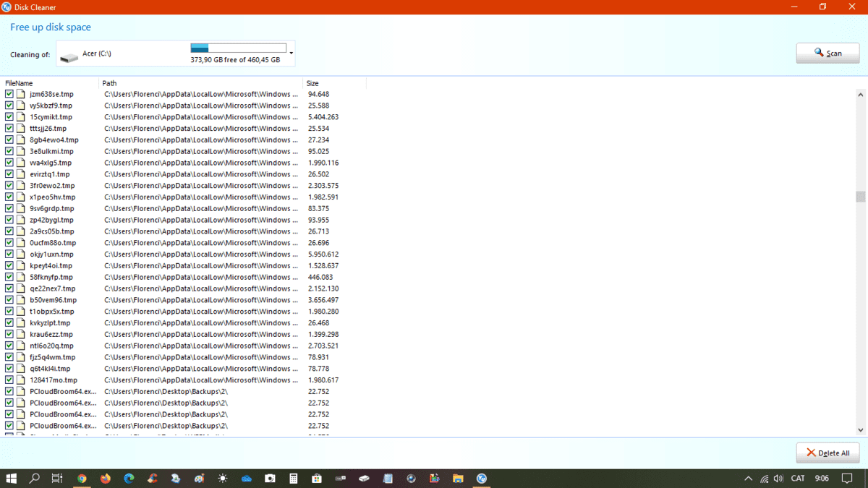The width and height of the screenshot is (868, 488).
Task: Open the Windows Start menu
Action: pyautogui.click(x=12, y=479)
